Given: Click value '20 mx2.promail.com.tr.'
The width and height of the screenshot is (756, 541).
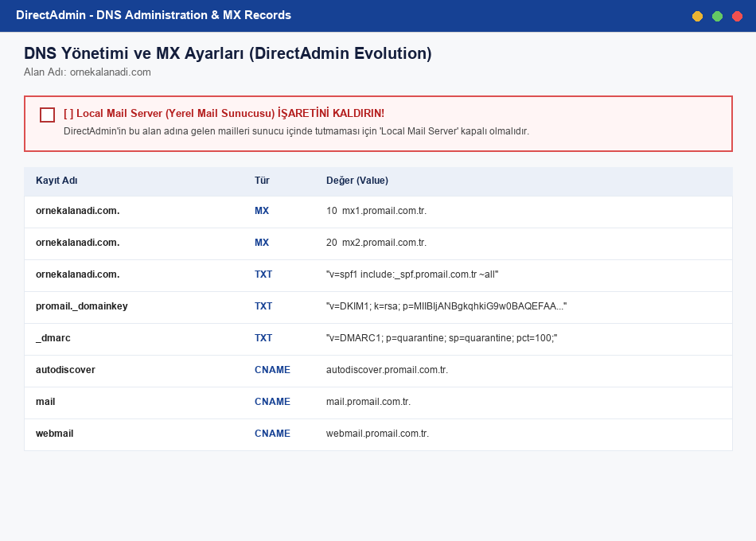Looking at the screenshot, I should coord(376,243).
